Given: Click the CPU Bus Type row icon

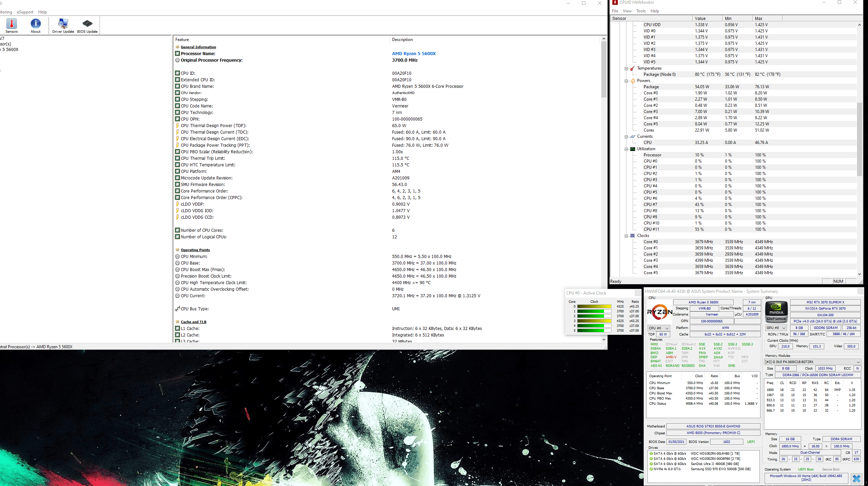Looking at the screenshot, I should (x=177, y=309).
